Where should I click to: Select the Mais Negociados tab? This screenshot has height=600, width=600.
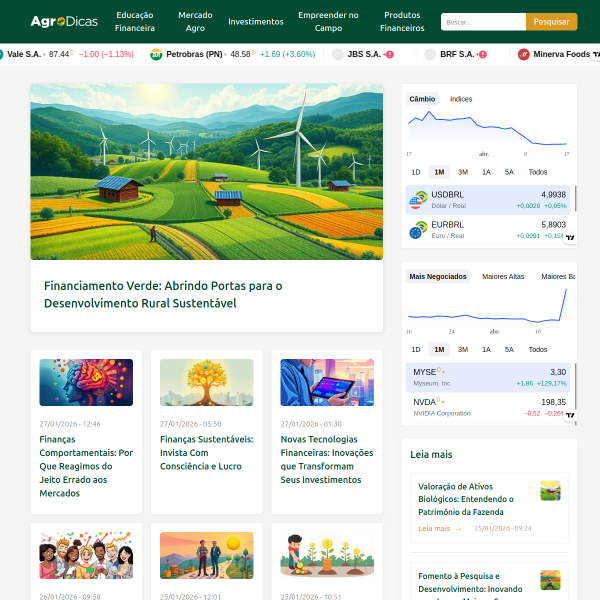(x=438, y=277)
